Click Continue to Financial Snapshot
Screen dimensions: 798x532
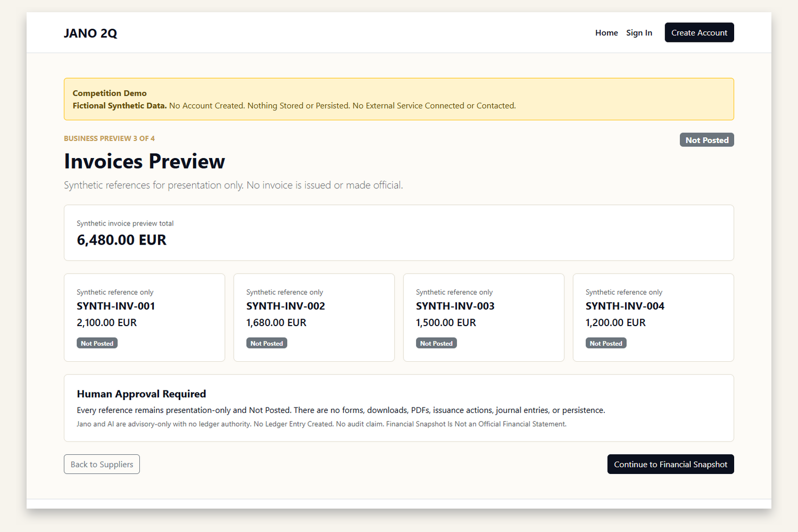pos(670,464)
